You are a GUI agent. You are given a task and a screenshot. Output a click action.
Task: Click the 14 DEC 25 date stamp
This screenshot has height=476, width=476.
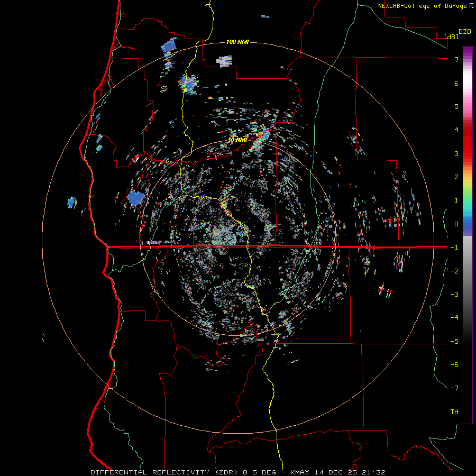pos(335,472)
